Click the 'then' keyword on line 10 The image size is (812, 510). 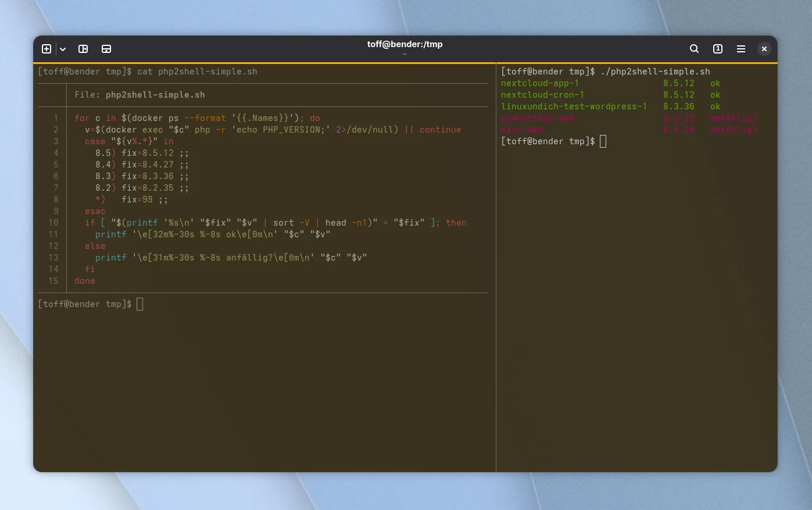tap(456, 223)
